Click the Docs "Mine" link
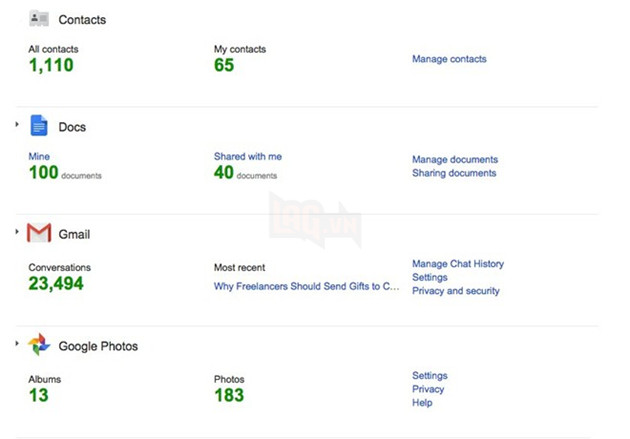Viewport: 630px width, 439px height. 39,157
